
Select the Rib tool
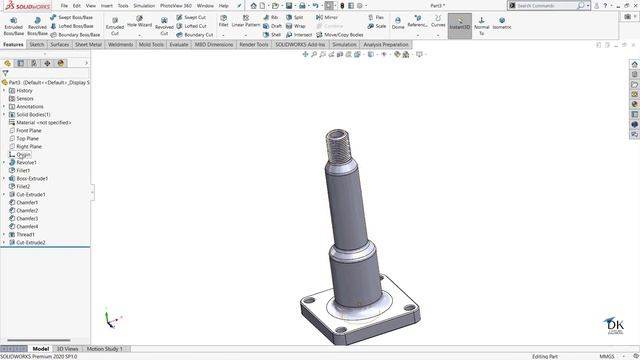tap(271, 17)
